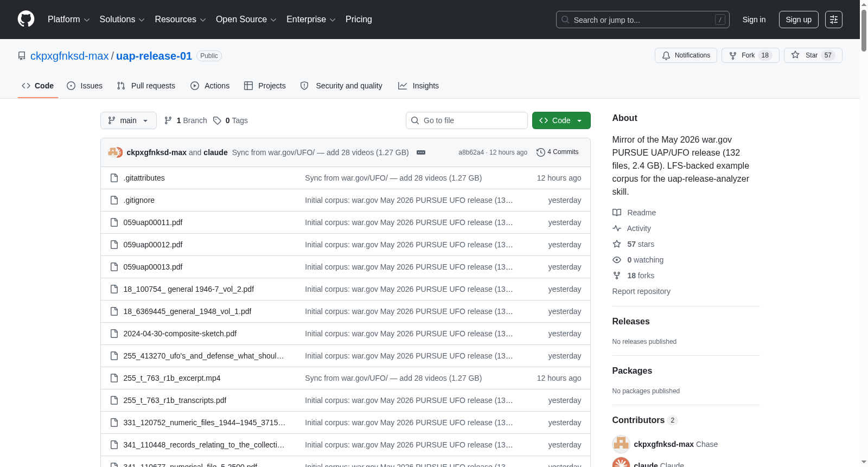Switch to the Insights tab
The image size is (868, 467).
coord(418,86)
